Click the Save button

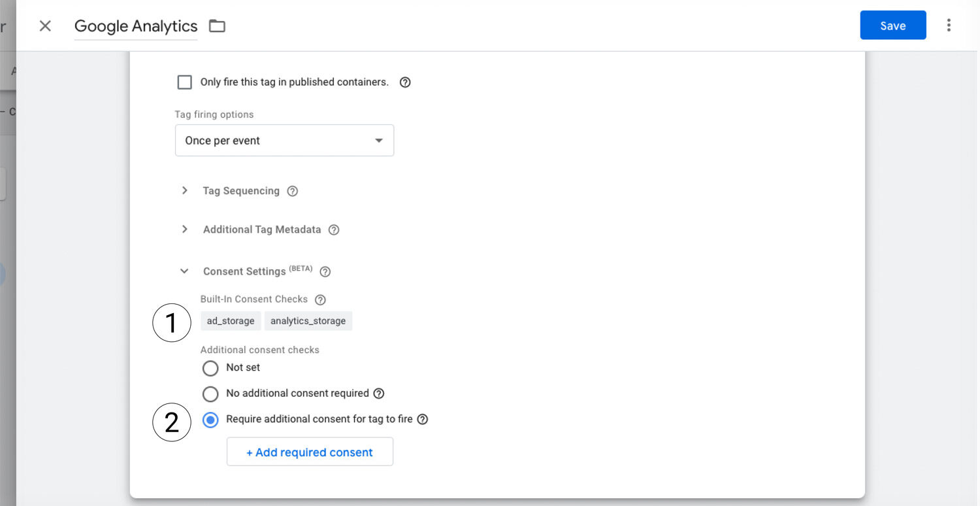[x=892, y=25]
